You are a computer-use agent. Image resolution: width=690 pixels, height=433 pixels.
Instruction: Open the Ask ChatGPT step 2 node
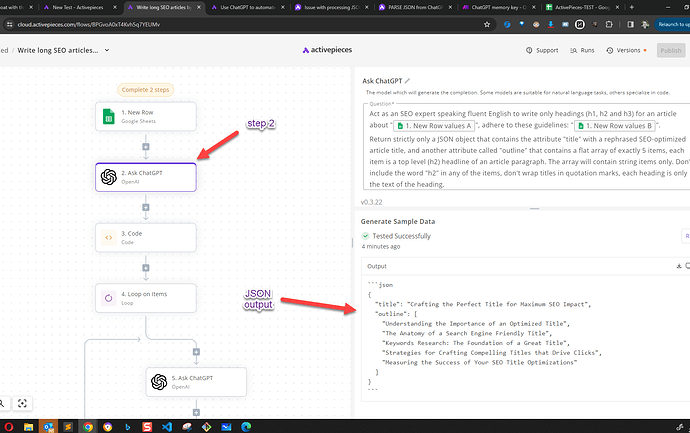[x=146, y=177]
